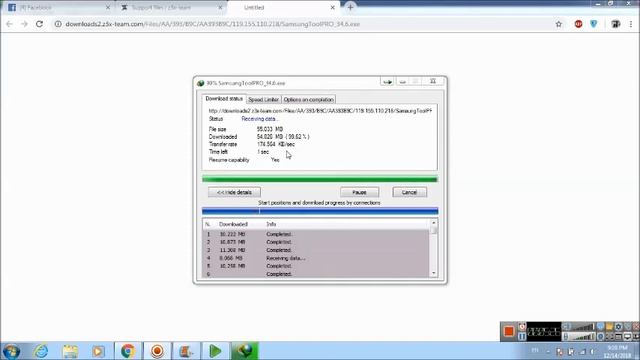The image size is (640, 360).
Task: Open Google Chrome from taskbar
Action: [x=128, y=351]
